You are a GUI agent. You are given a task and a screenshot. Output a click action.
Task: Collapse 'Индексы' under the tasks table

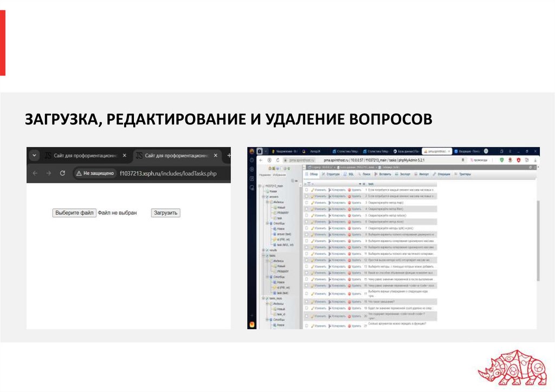pos(268,261)
